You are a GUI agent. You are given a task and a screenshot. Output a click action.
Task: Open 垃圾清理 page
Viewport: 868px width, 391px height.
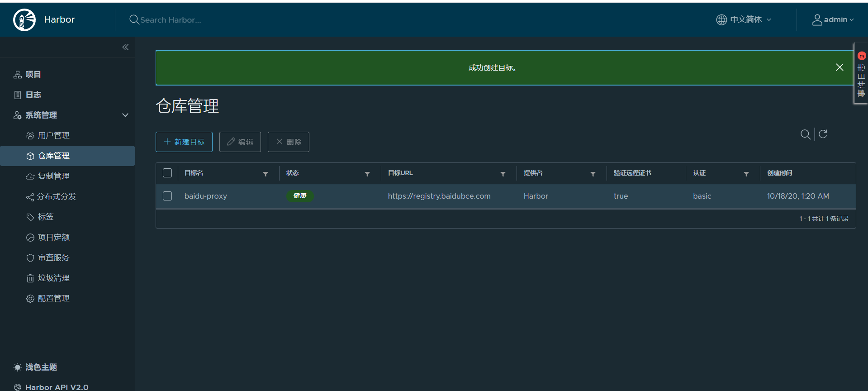pos(53,278)
